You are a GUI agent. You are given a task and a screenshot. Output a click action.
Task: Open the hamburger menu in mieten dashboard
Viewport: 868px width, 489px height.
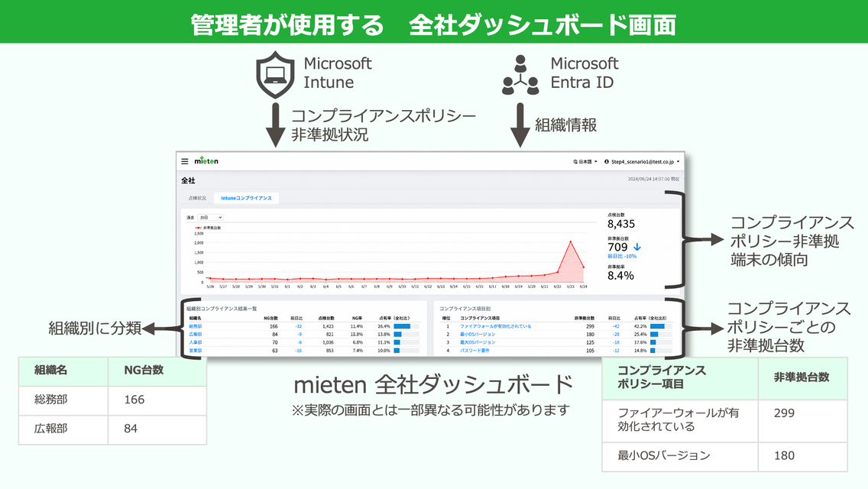[x=185, y=161]
